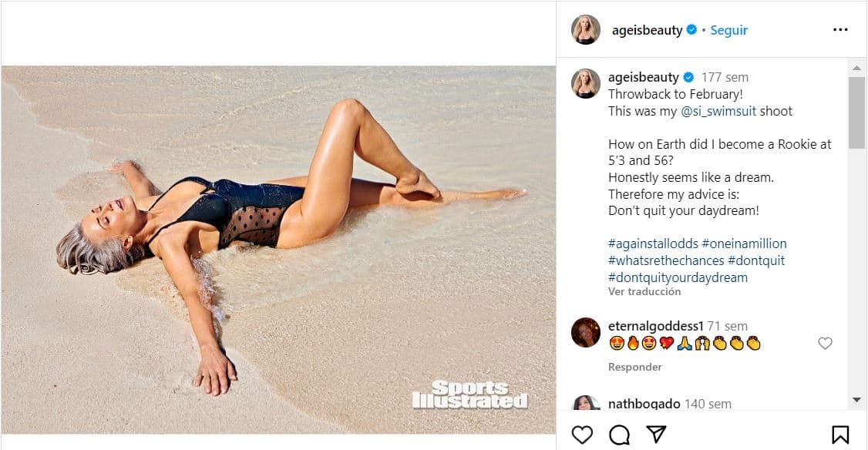Open nathbogado commenter avatar

(x=586, y=405)
